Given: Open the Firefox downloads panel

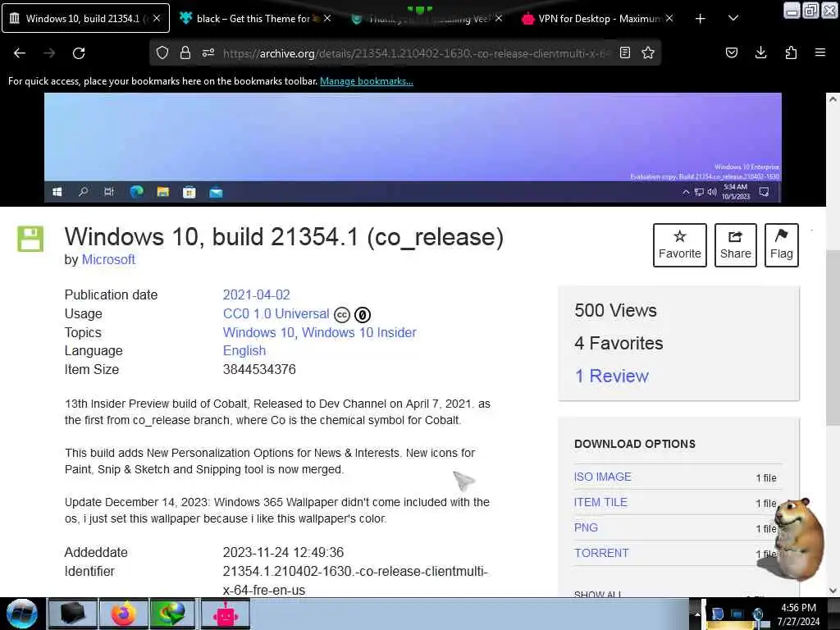Looking at the screenshot, I should [x=760, y=52].
